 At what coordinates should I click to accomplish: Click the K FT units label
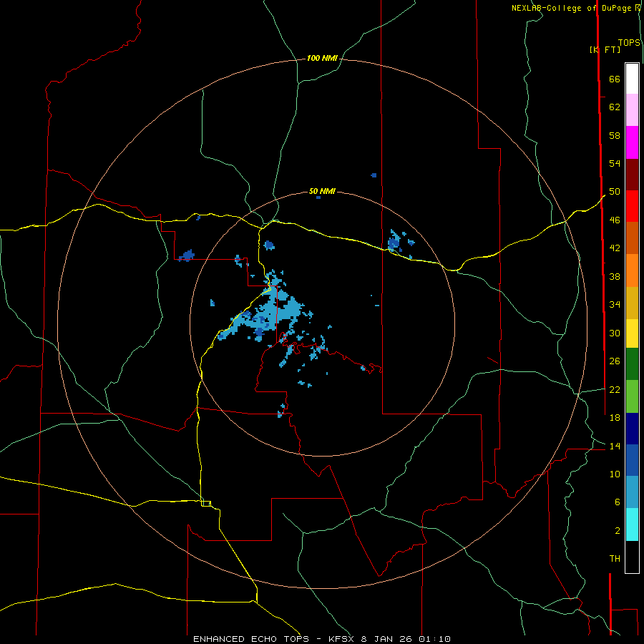click(x=605, y=49)
